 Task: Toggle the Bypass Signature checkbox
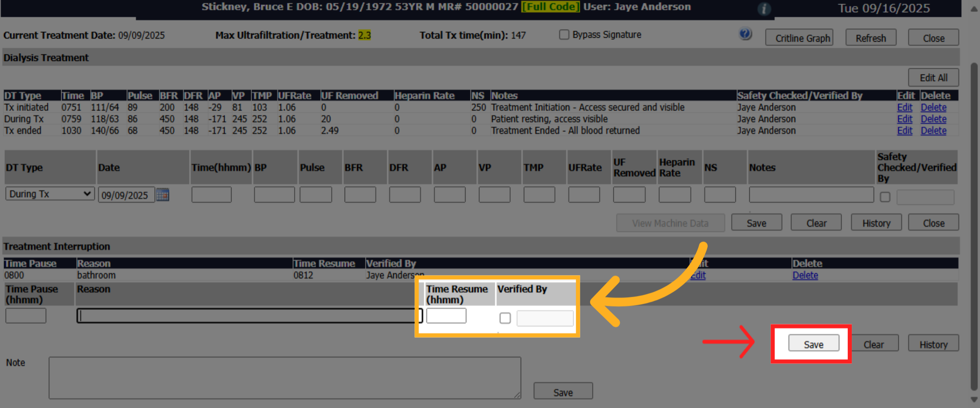(x=564, y=35)
